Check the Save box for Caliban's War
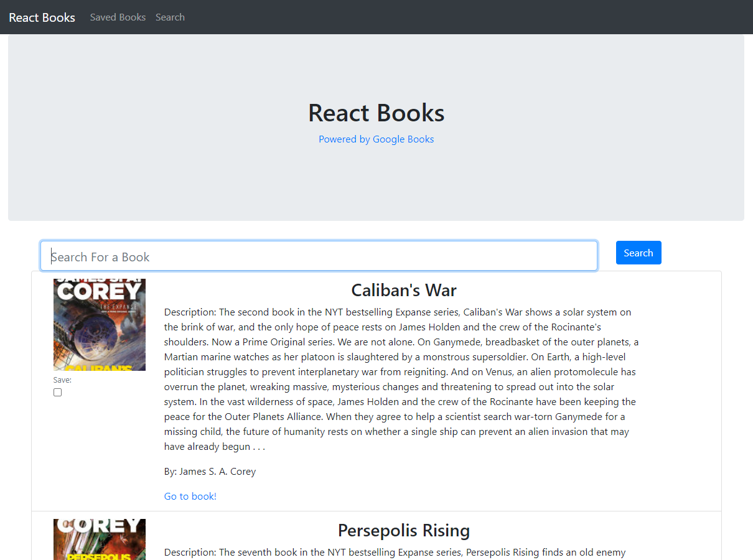753x560 pixels. [x=58, y=393]
